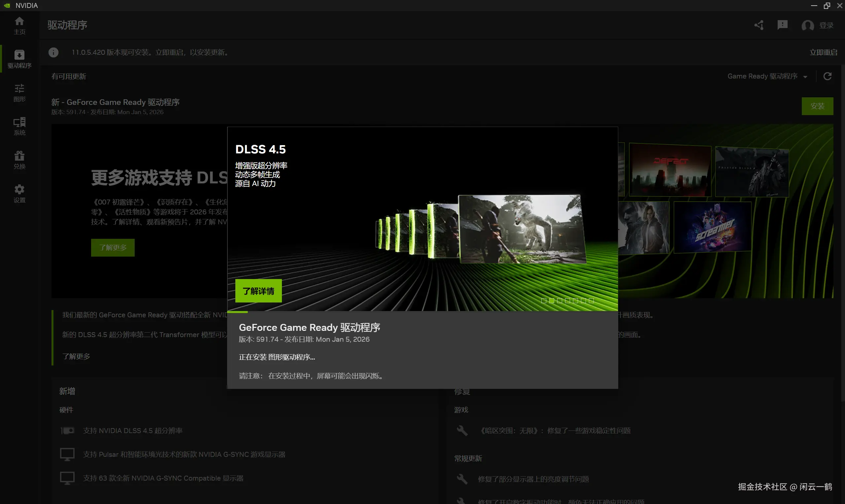
Task: Open the Graphics (图形) sidebar icon
Action: 19,92
